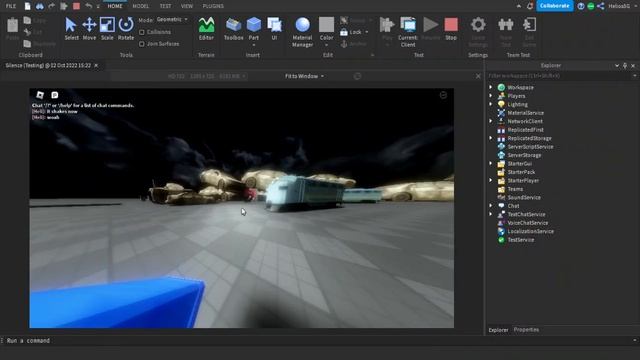Switch to the Properties panel tab
This screenshot has height=360, width=640.
pos(526,329)
